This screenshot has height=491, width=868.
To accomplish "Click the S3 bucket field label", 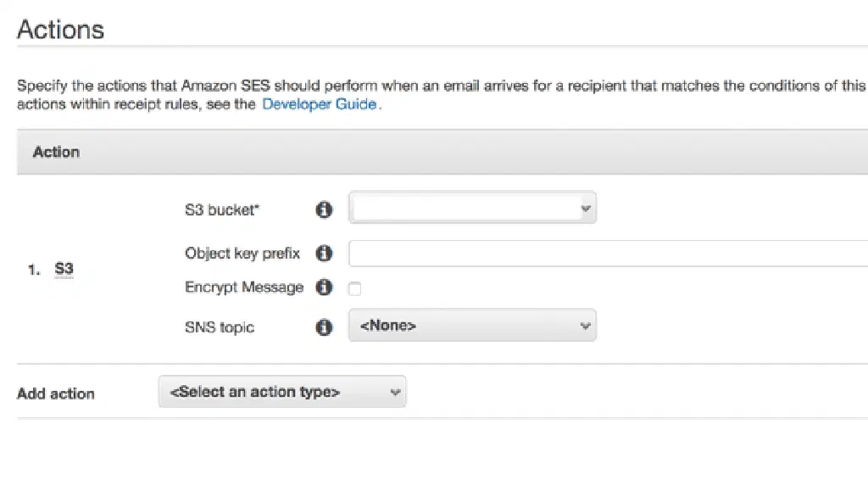I will pyautogui.click(x=221, y=209).
